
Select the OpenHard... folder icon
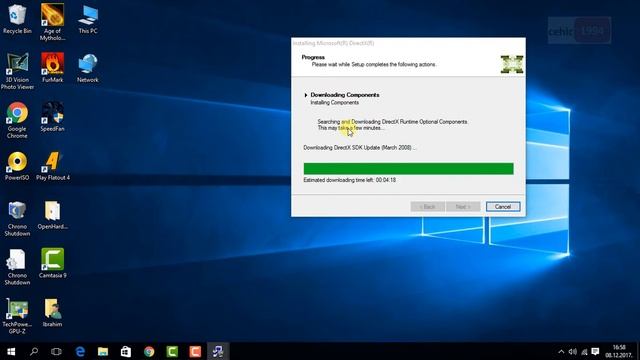52,215
